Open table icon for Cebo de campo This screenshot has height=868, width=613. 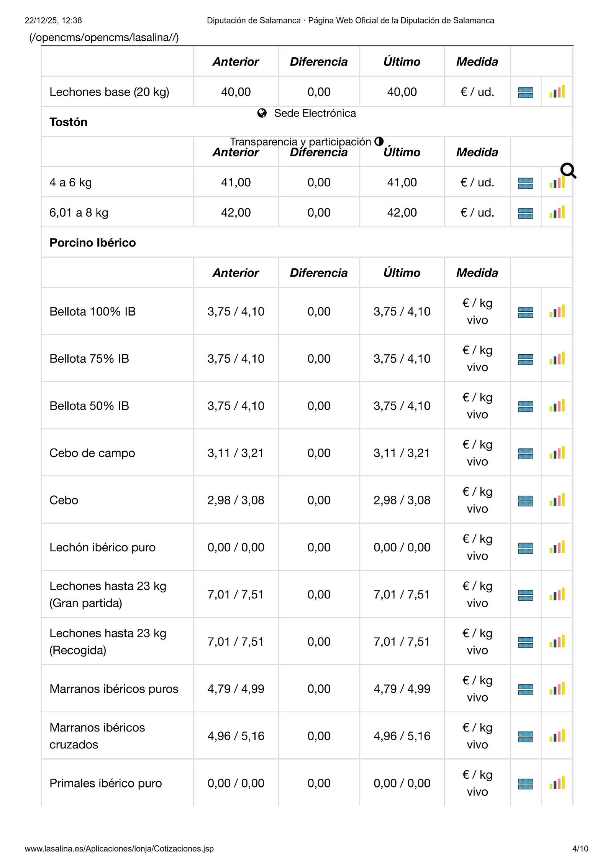pyautogui.click(x=526, y=454)
